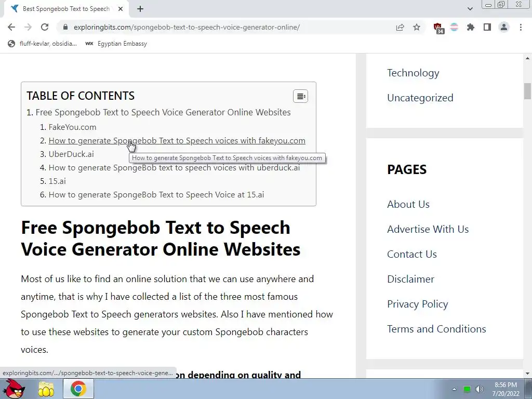The height and width of the screenshot is (399, 532).
Task: Click the green system tray icon
Action: pyautogui.click(x=467, y=389)
